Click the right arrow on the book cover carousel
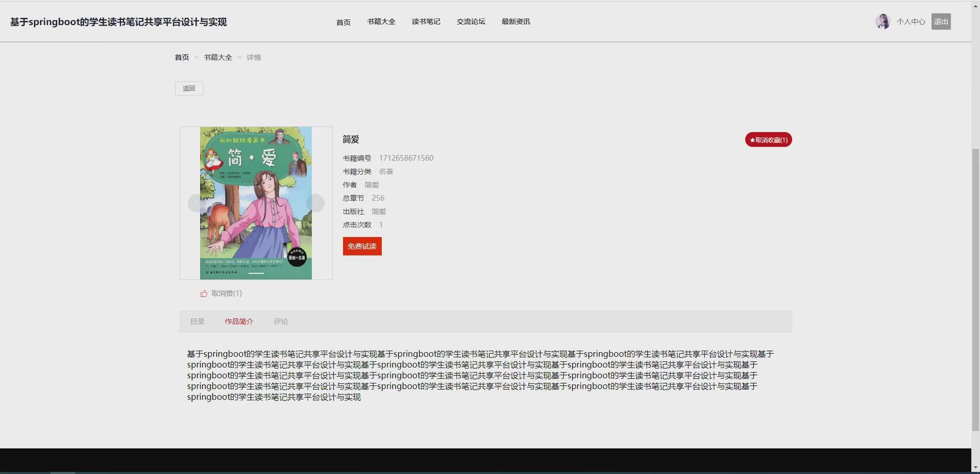980x474 pixels. (315, 203)
